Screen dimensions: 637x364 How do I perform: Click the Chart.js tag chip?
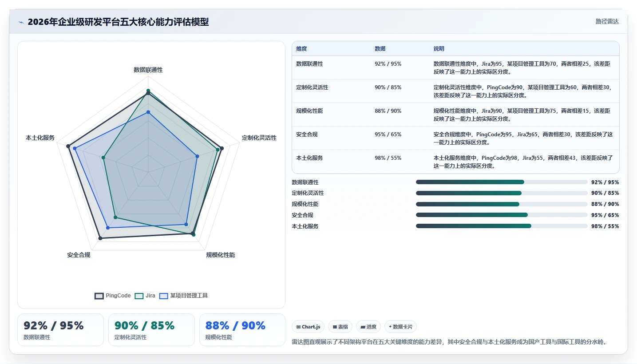pos(308,327)
